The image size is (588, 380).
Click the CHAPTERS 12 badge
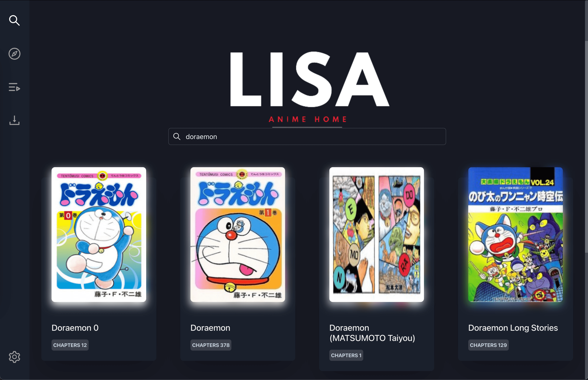70,345
